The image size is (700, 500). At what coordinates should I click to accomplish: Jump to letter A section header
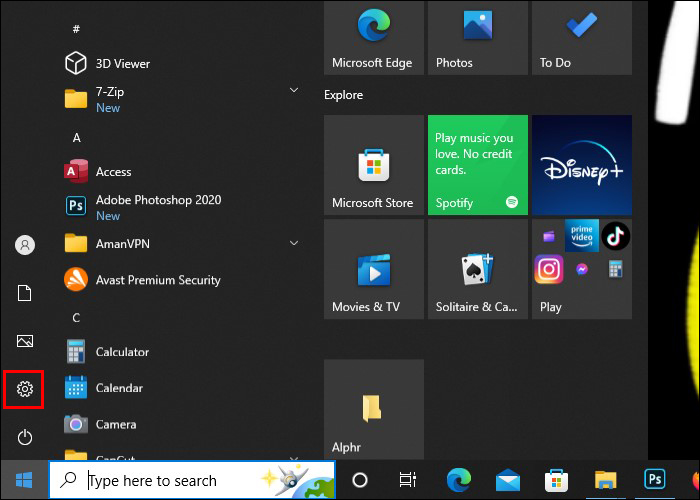(x=77, y=137)
